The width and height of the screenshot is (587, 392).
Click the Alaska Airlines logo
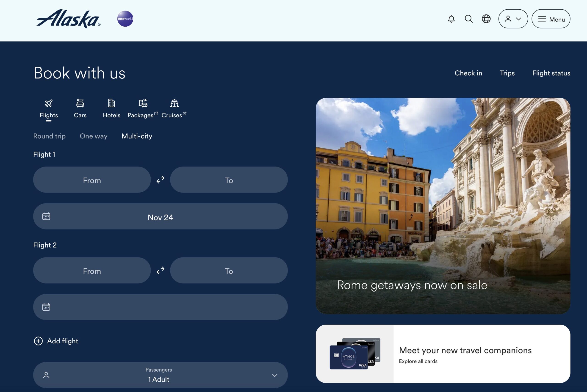(68, 19)
